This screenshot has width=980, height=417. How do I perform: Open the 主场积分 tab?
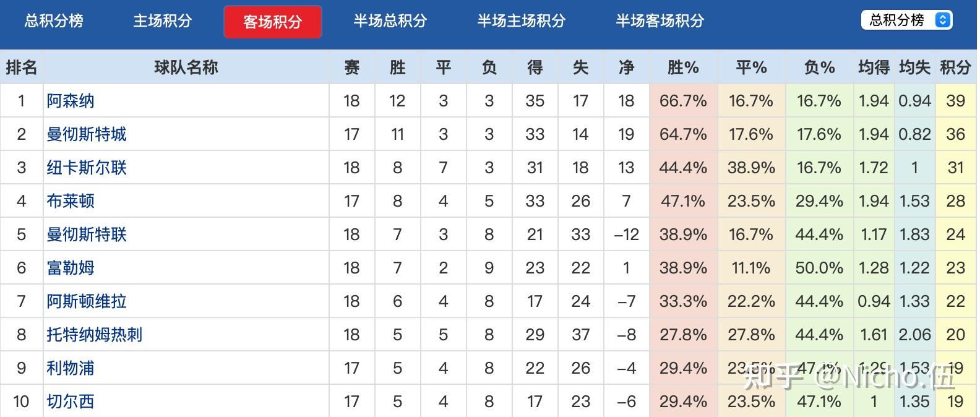tap(161, 20)
